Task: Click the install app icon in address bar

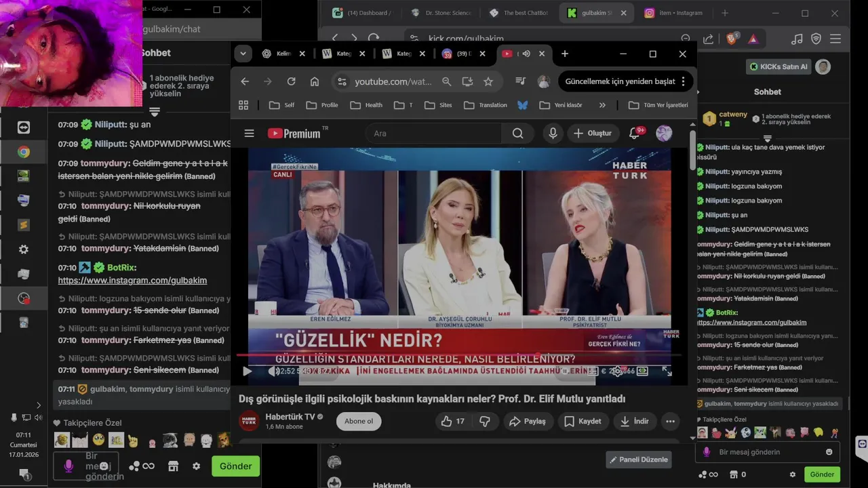Action: click(467, 81)
